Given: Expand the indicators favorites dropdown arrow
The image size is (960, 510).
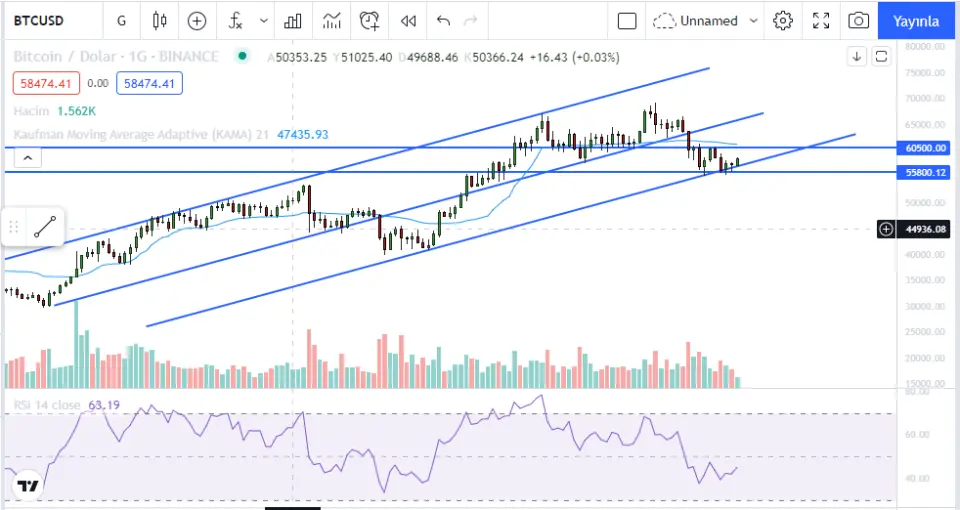Looking at the screenshot, I should click(264, 20).
